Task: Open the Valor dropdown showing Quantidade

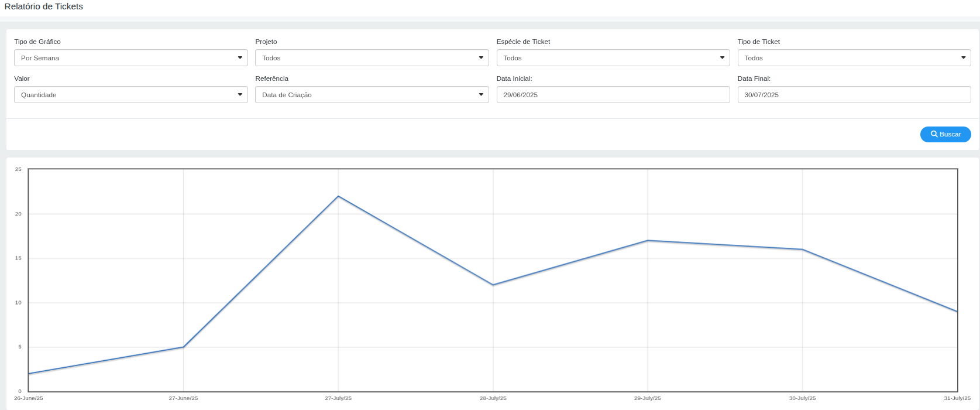Action: [130, 95]
